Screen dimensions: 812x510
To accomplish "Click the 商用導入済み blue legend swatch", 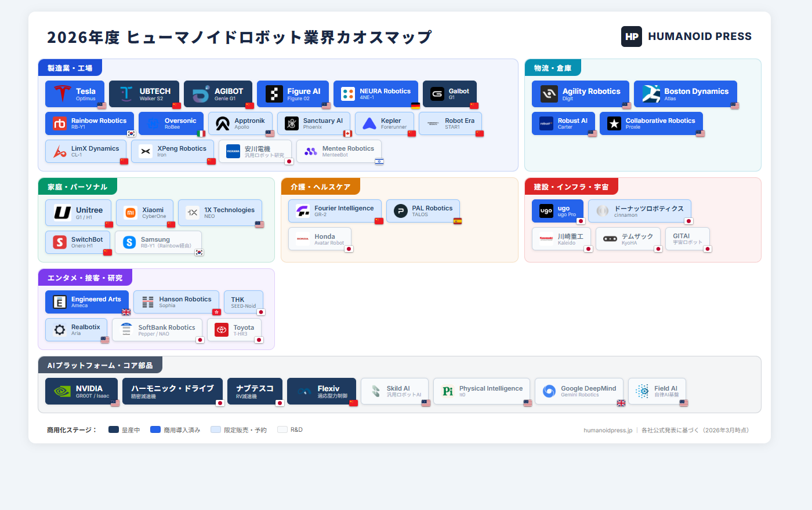I will click(155, 429).
